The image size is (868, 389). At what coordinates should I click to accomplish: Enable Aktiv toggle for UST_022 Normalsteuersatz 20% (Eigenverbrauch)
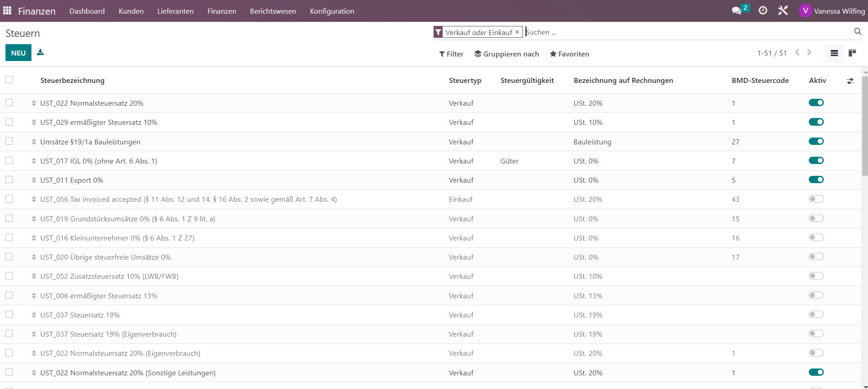point(816,353)
